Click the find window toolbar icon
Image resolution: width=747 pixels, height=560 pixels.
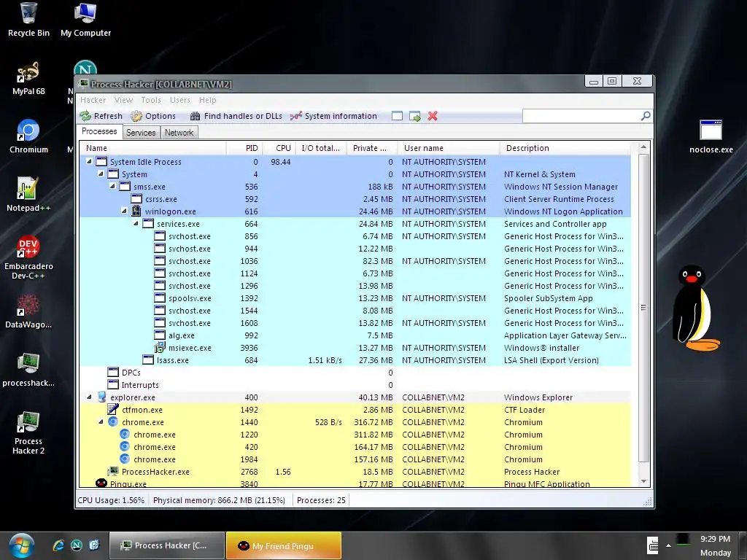click(397, 116)
